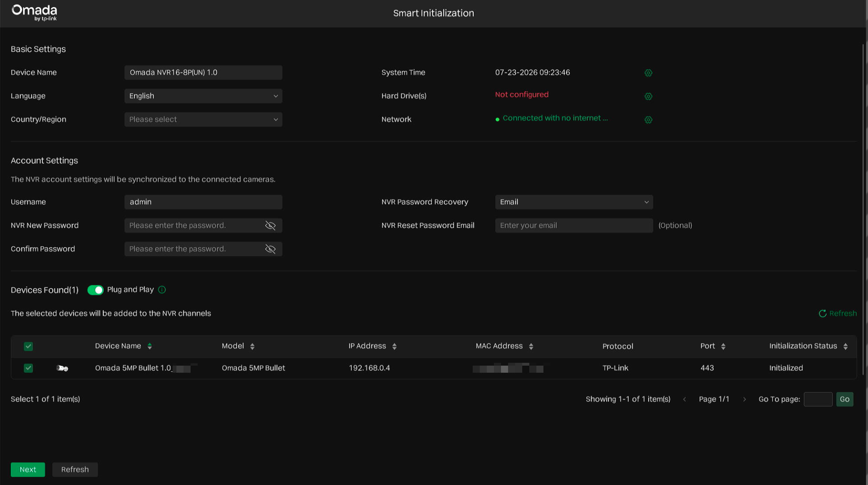Click Go To page number field

[x=818, y=399]
